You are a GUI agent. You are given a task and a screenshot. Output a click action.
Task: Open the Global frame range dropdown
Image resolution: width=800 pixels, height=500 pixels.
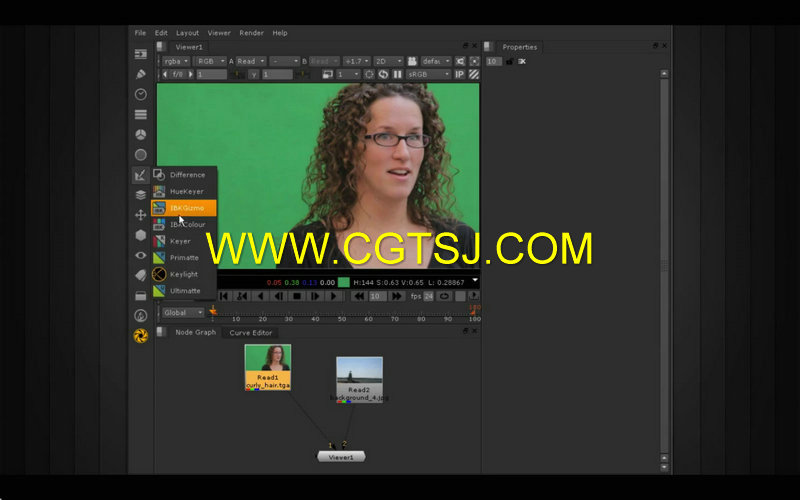184,313
